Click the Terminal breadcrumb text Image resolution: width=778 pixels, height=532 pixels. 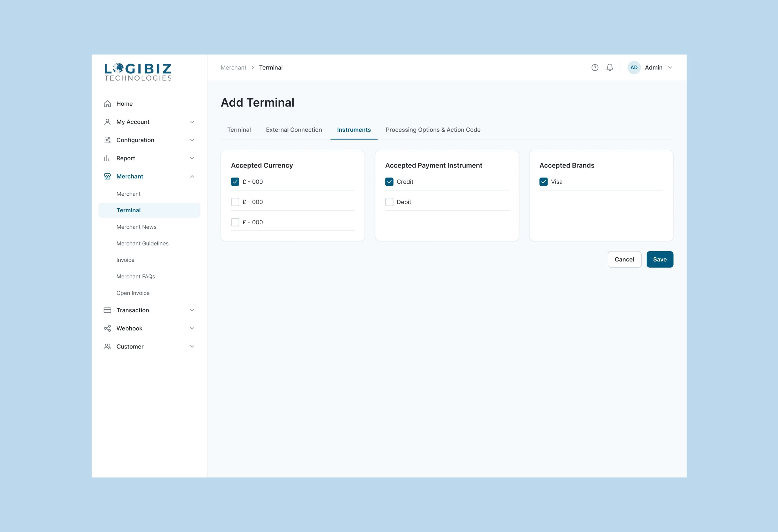[271, 68]
